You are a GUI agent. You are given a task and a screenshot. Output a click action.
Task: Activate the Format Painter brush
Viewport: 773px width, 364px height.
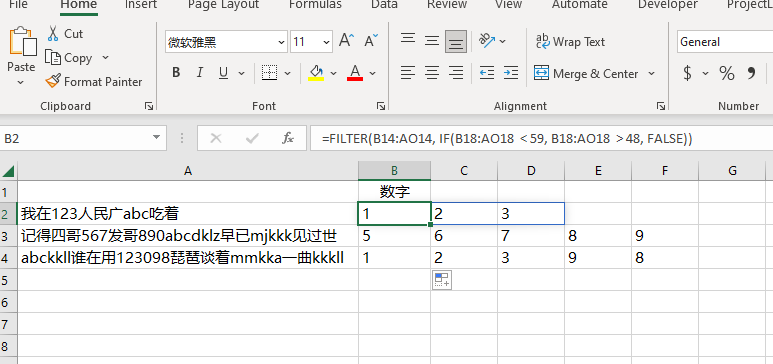pyautogui.click(x=94, y=81)
